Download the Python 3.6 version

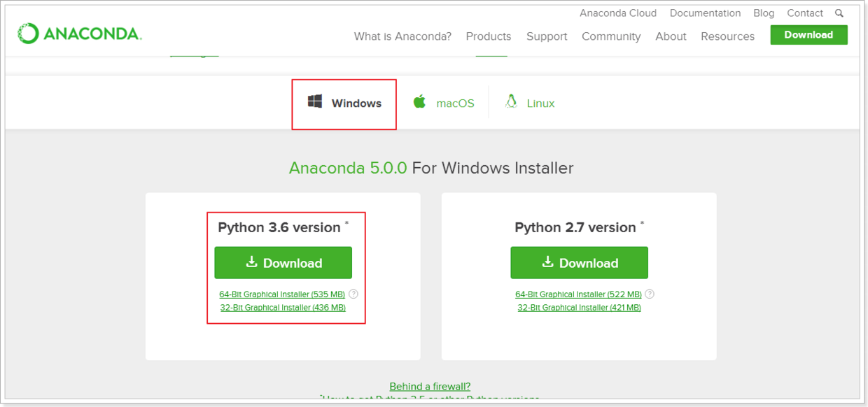point(283,263)
